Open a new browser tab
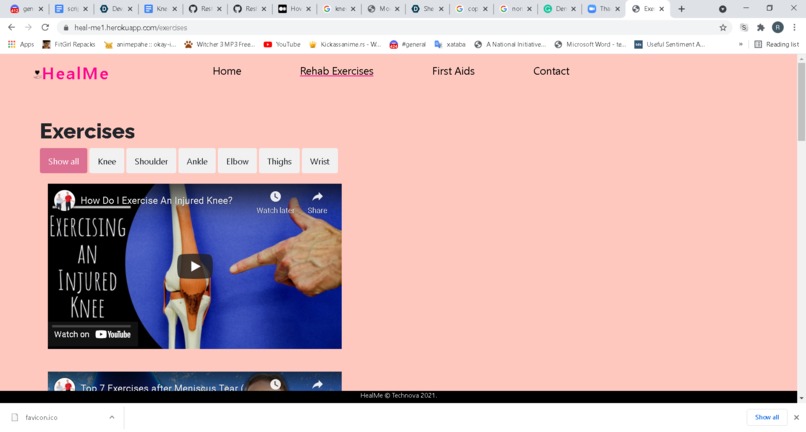806x432 pixels. pyautogui.click(x=682, y=9)
